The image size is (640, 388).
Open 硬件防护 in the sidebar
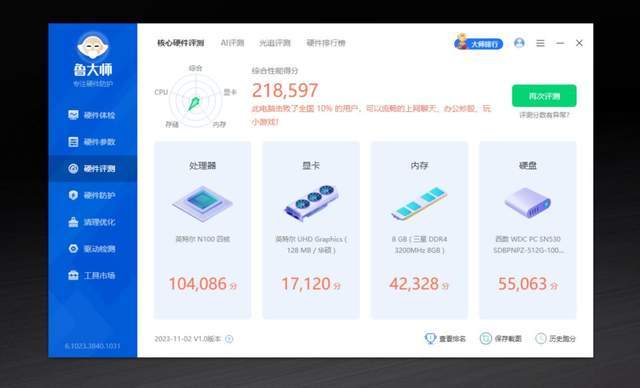point(92,195)
